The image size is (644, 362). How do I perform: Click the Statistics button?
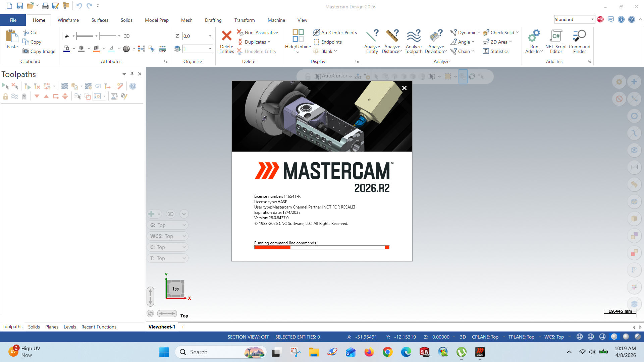[496, 51]
